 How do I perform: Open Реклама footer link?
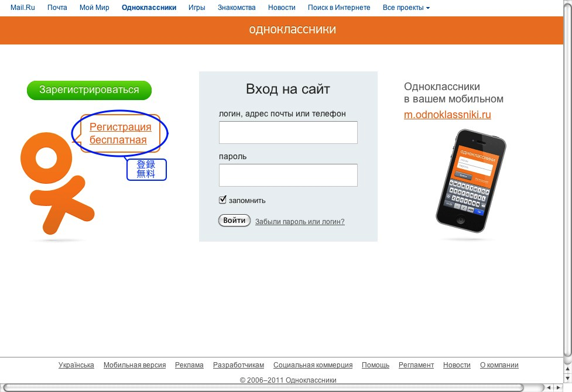(x=189, y=365)
